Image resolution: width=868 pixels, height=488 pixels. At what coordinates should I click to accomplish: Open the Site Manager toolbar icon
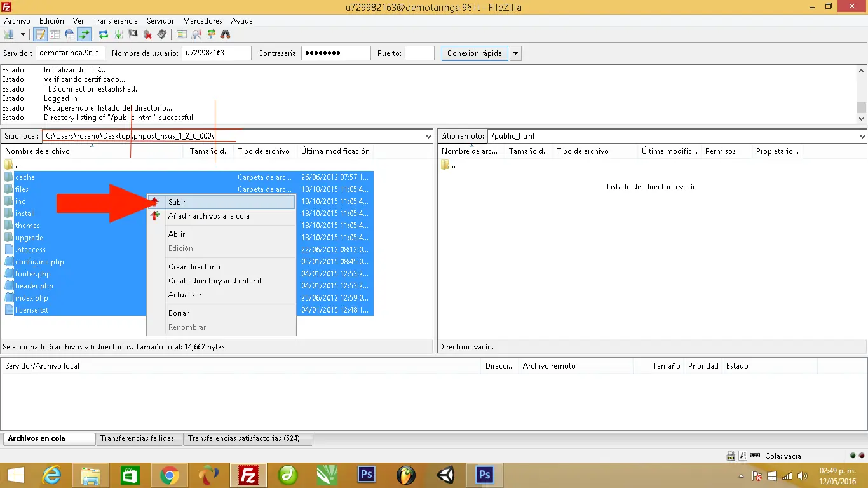pyautogui.click(x=9, y=34)
